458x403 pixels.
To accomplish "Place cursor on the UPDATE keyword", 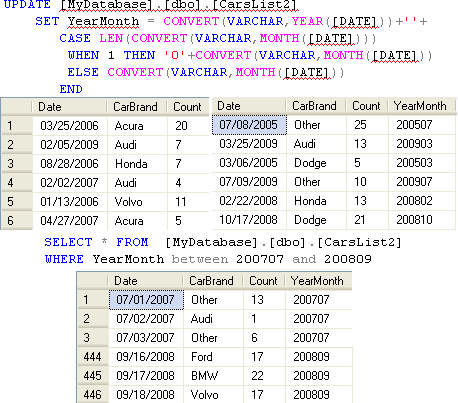I will 27,5.
